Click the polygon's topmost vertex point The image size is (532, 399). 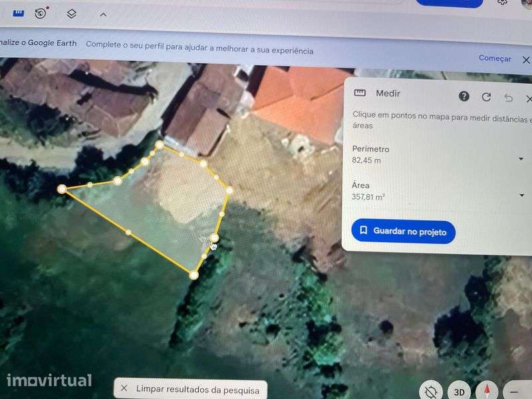160,145
